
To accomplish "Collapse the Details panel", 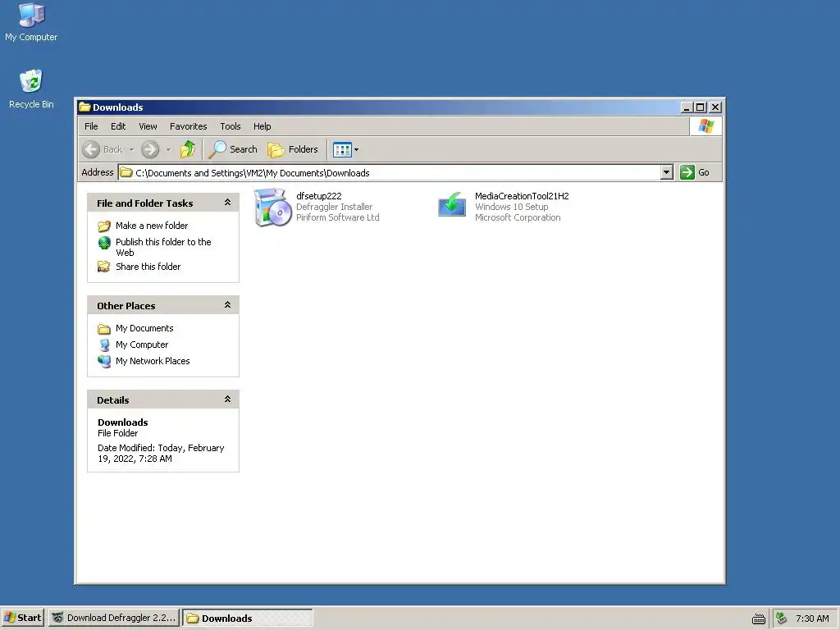I will coord(228,399).
